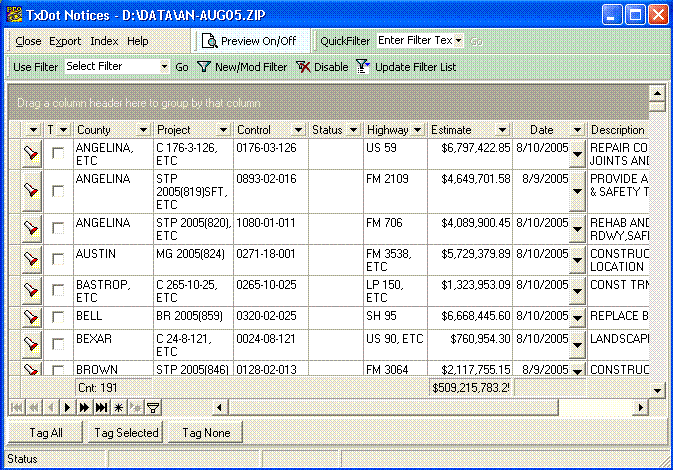The width and height of the screenshot is (673, 470).
Task: Open the Select Filter dropdown
Action: coord(164,67)
